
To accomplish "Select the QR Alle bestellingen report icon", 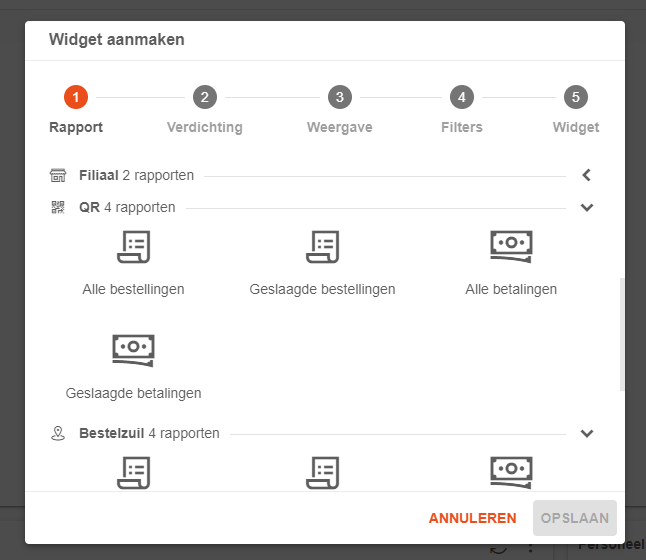I will pyautogui.click(x=133, y=246).
